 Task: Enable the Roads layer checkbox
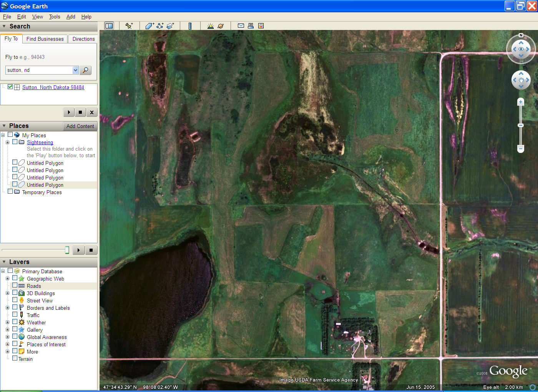[x=15, y=285]
